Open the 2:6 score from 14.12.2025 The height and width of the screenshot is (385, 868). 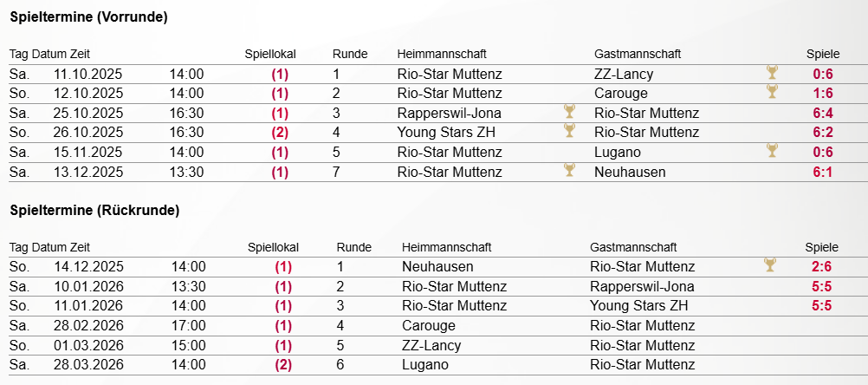[821, 267]
